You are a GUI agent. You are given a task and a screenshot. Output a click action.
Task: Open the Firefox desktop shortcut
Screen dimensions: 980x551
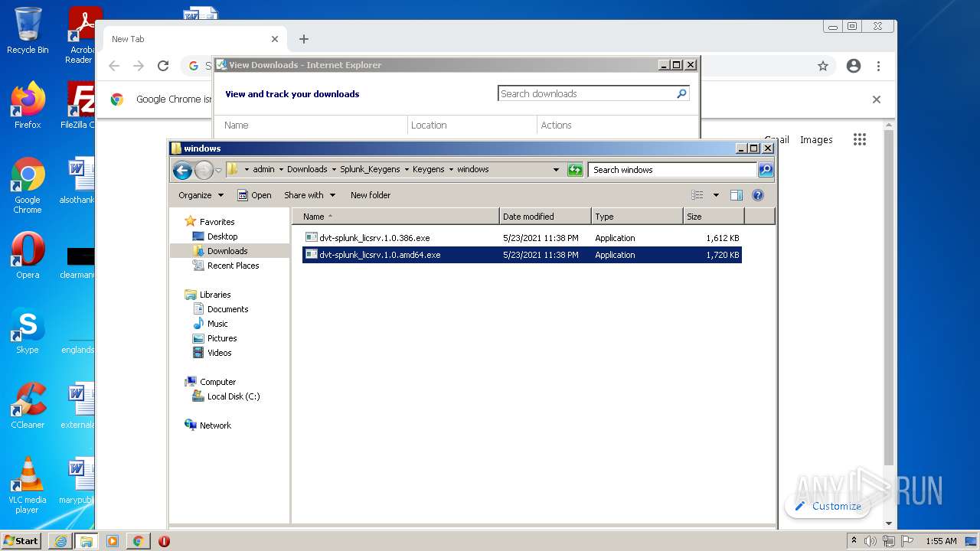click(28, 106)
